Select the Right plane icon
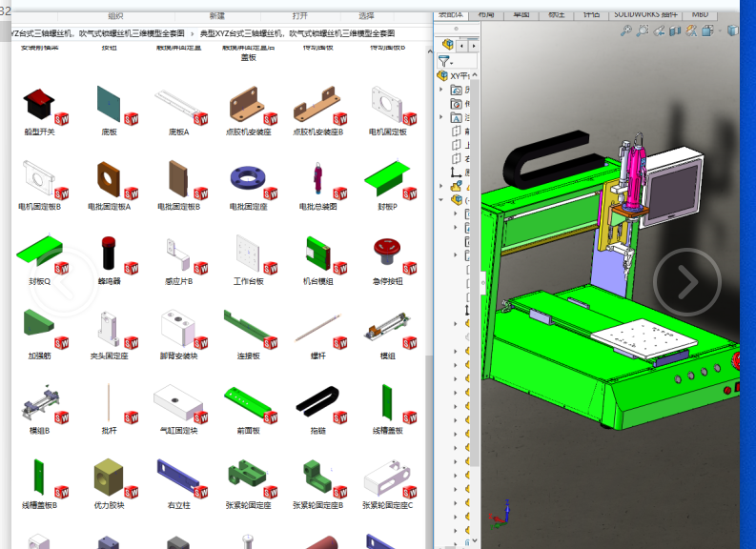 coord(456,158)
